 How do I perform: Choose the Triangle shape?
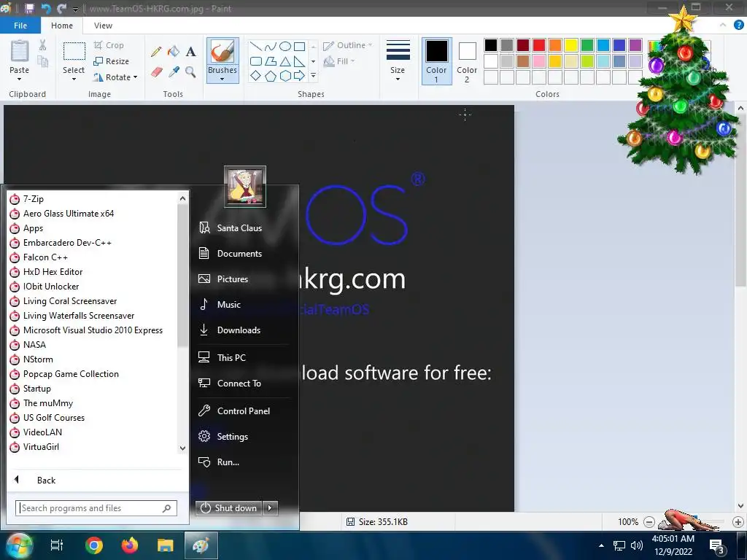coord(285,61)
